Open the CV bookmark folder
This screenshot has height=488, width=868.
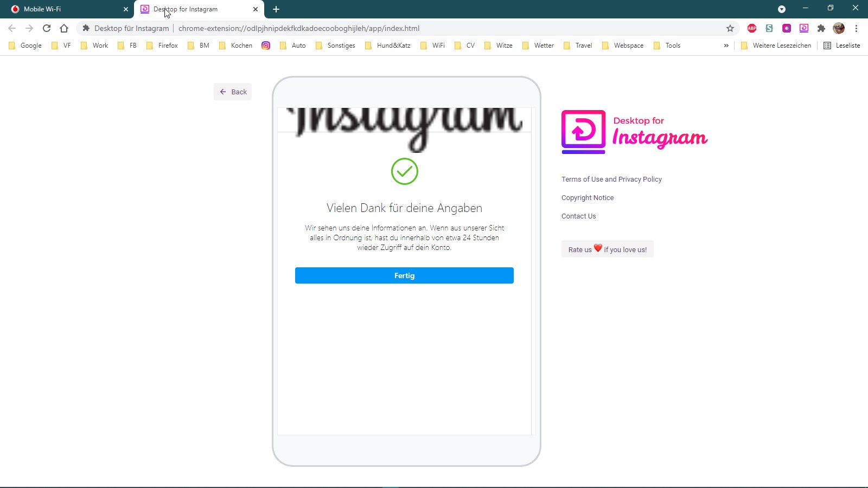465,46
